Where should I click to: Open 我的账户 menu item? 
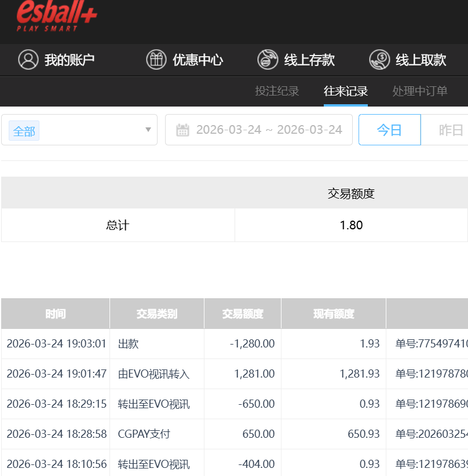[x=69, y=60]
